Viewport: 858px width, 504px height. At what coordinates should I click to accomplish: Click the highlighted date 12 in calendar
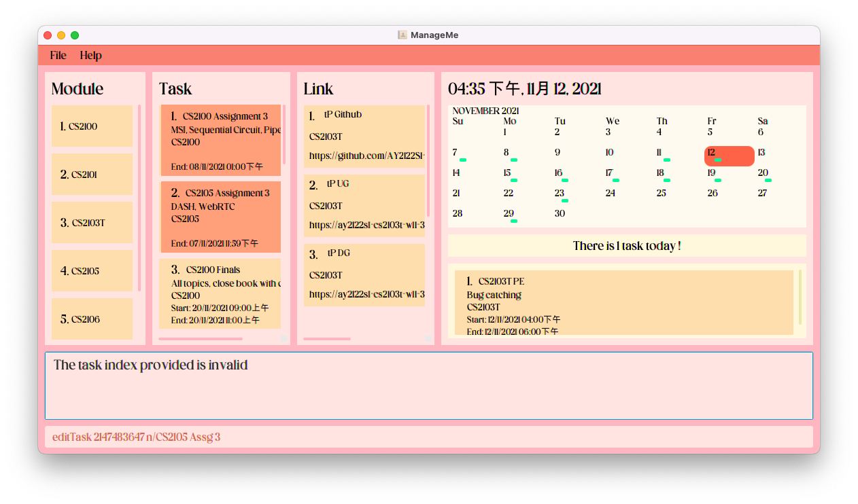pos(729,156)
